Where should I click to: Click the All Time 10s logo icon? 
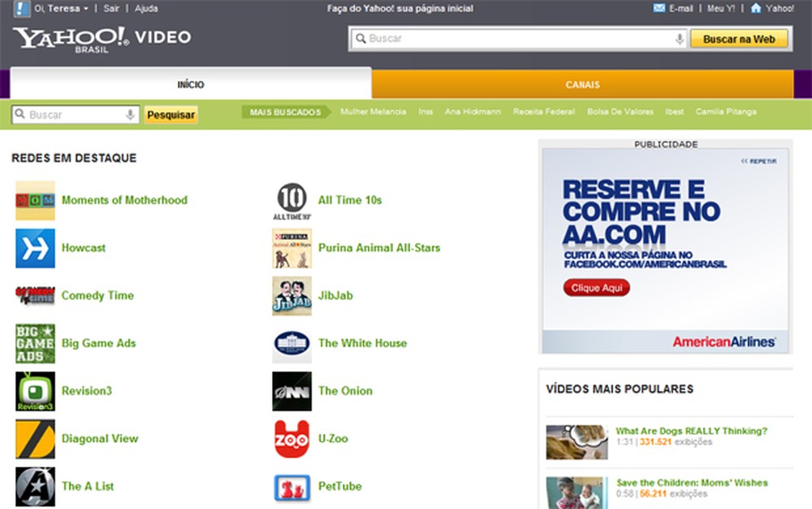click(x=292, y=201)
